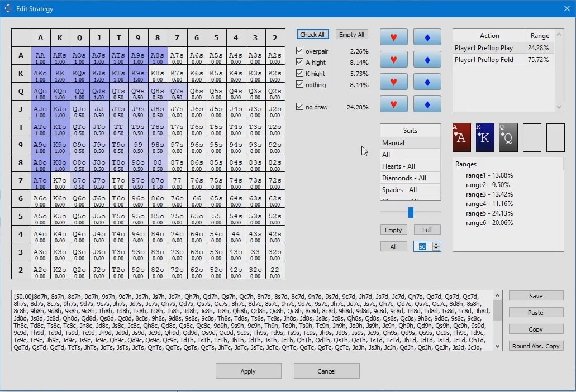Click the Apply button
Image resolution: width=576 pixels, height=392 pixels.
248,371
